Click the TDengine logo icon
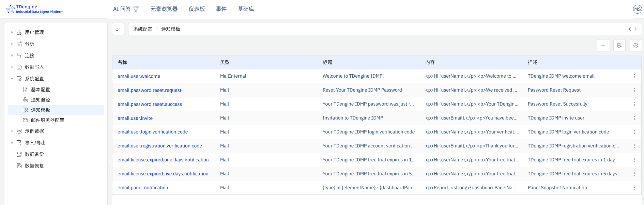This screenshot has width=644, height=205. (x=11, y=9)
